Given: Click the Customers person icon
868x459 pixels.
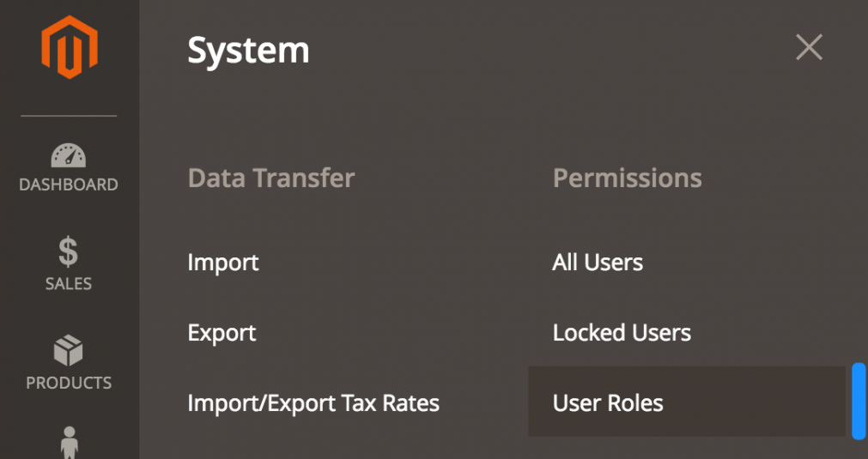Looking at the screenshot, I should click(69, 443).
